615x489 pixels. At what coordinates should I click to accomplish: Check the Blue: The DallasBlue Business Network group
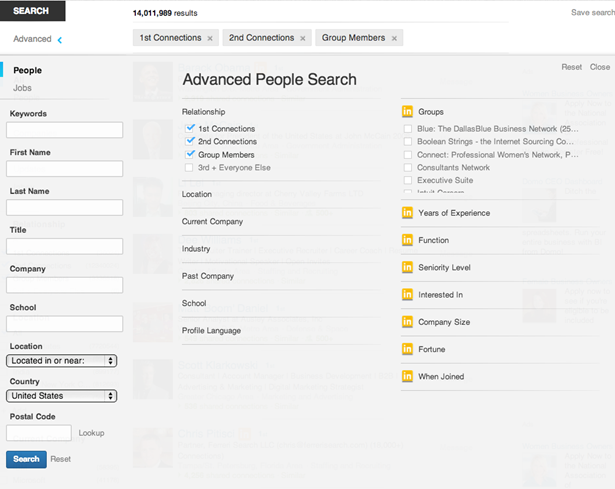[408, 129]
